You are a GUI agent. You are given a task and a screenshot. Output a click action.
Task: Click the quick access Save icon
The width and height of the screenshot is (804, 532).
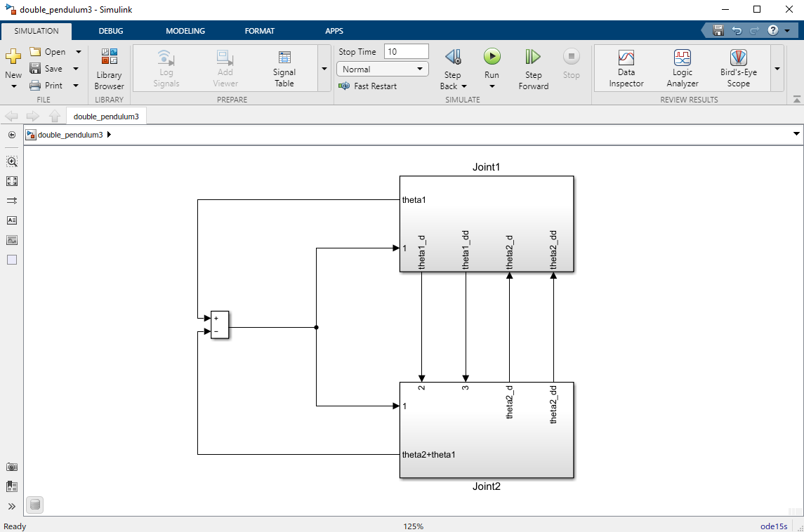tap(718, 31)
